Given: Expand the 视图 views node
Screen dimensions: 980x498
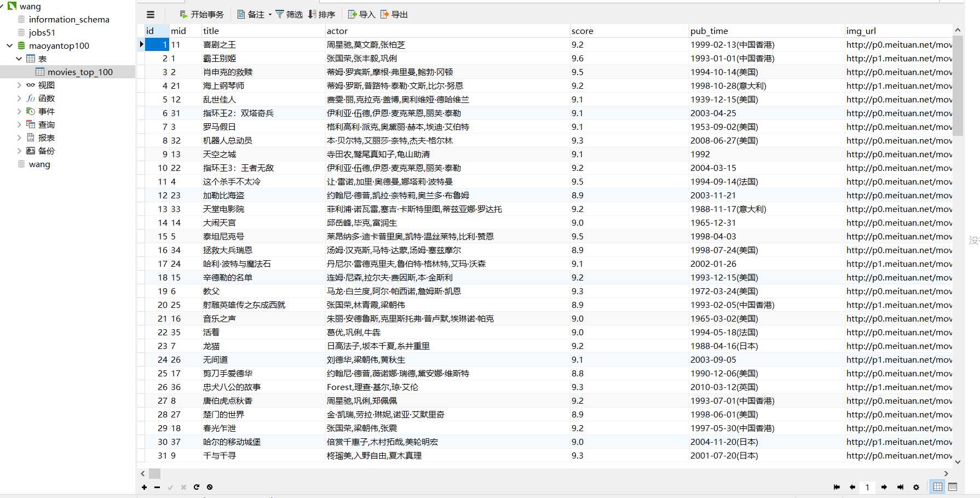Looking at the screenshot, I should pyautogui.click(x=19, y=85).
